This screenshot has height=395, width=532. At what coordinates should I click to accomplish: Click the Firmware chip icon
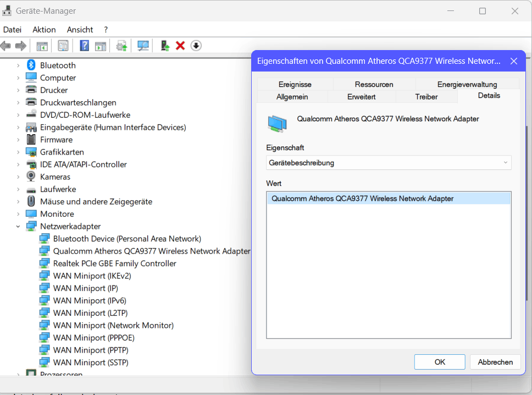[31, 139]
